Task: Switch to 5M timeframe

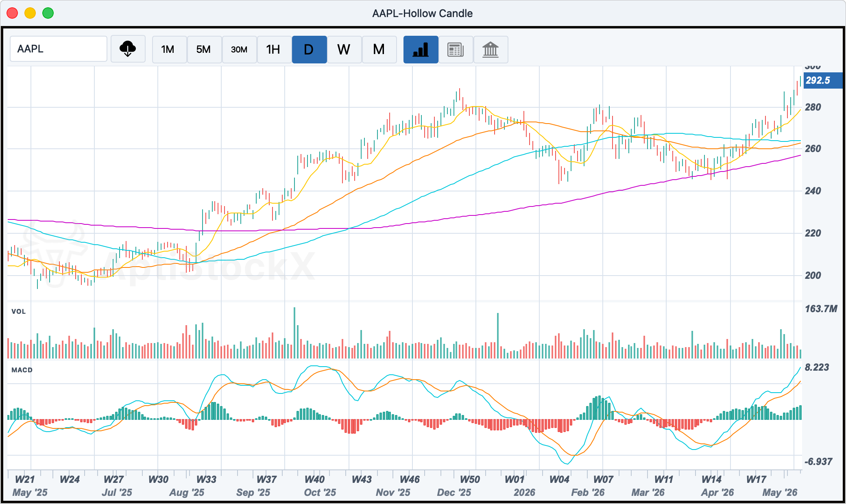Action: (x=204, y=49)
